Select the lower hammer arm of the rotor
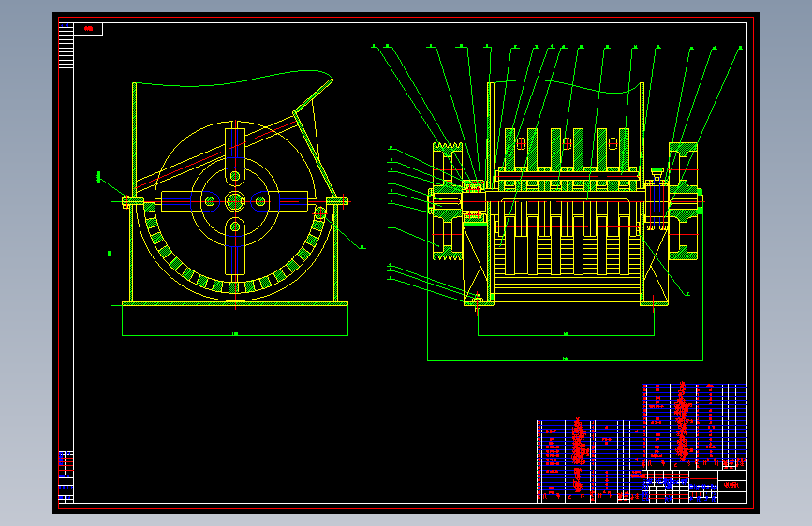 pos(235,246)
